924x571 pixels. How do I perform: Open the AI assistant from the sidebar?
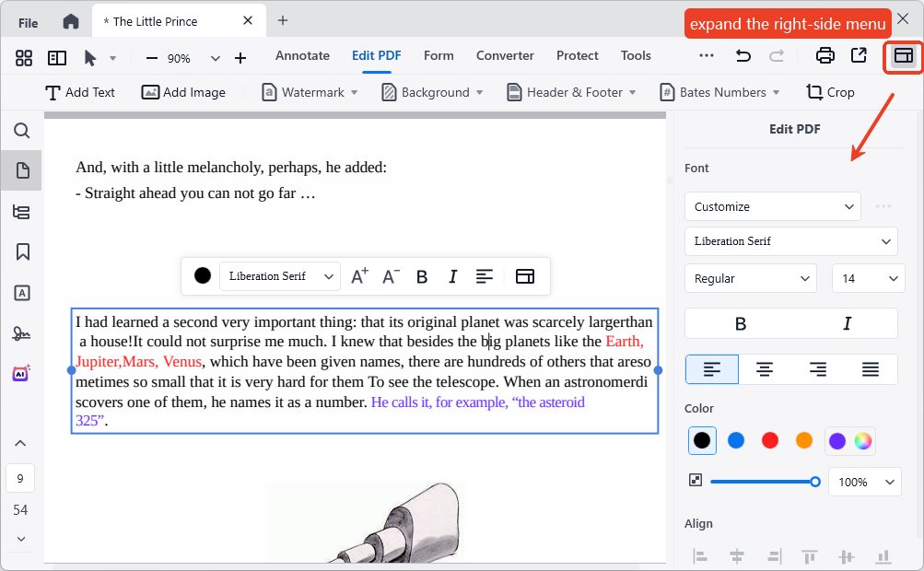(21, 373)
